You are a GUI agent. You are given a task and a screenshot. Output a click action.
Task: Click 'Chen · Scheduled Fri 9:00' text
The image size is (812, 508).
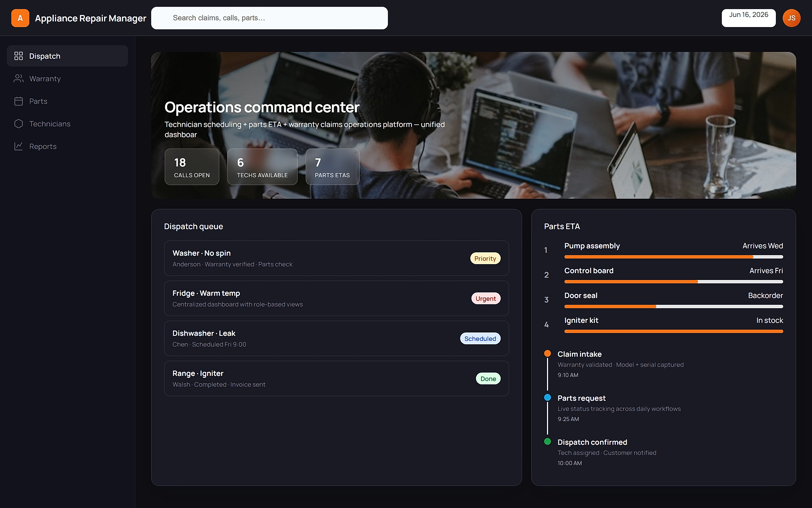click(x=209, y=344)
